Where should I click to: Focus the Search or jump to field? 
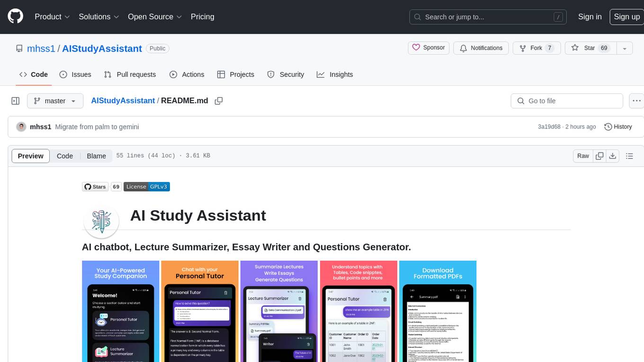(488, 17)
